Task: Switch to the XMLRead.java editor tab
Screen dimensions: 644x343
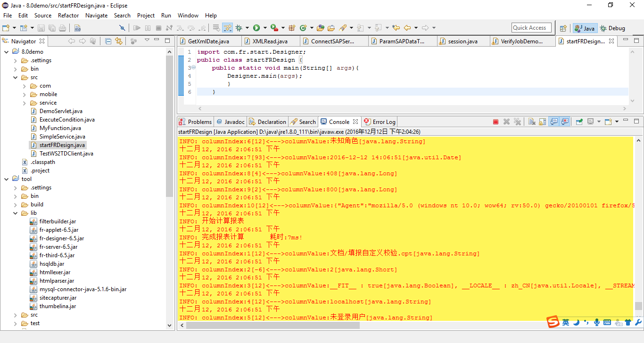Action: point(271,41)
